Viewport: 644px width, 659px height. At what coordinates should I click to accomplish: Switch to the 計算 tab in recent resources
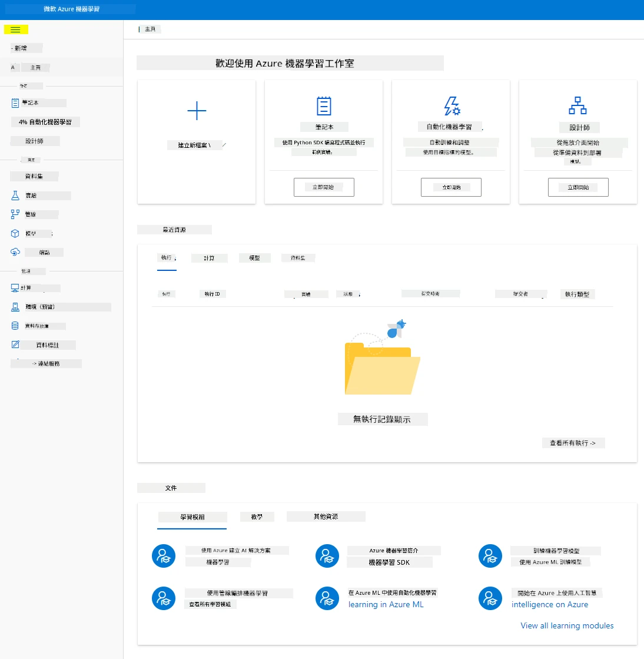[x=209, y=258]
